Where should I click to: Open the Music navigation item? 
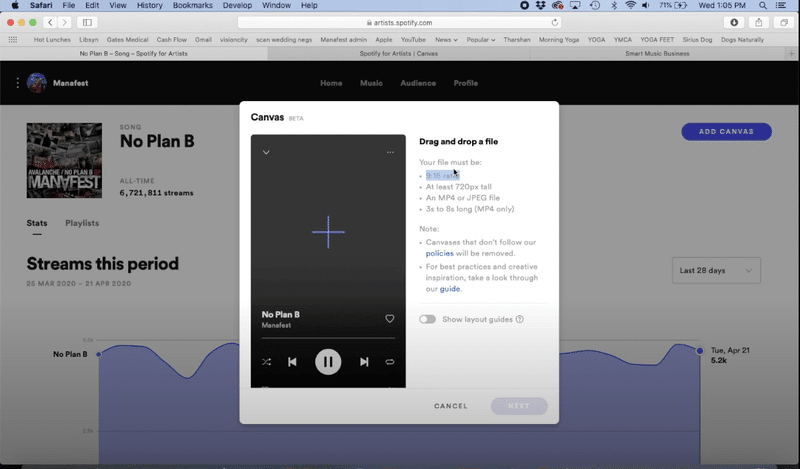coord(371,83)
